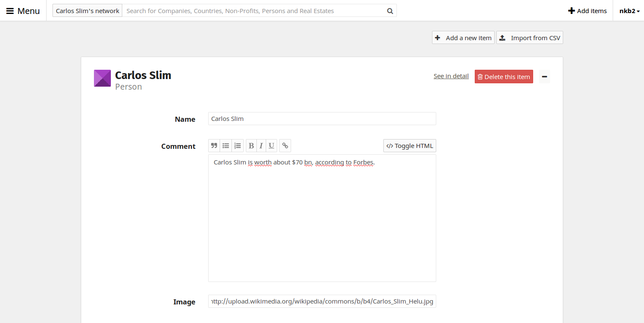The width and height of the screenshot is (644, 323).
Task: Click the Person subtitle text
Action: [x=129, y=87]
